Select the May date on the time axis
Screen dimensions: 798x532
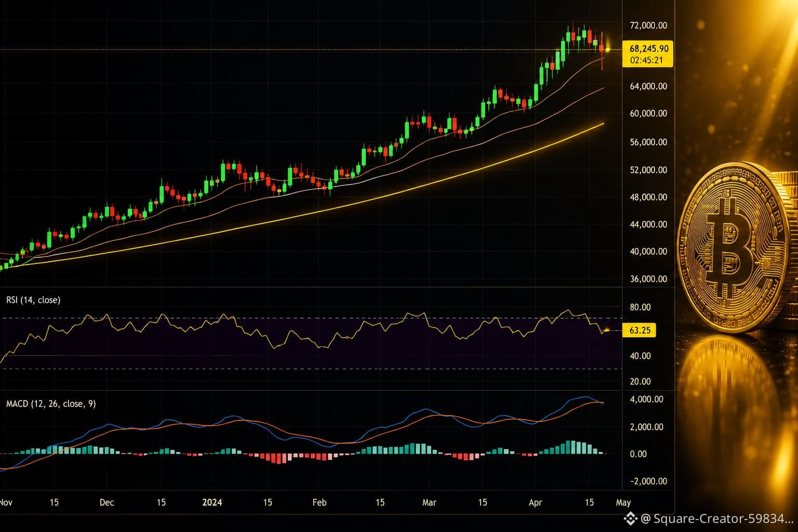(623, 502)
